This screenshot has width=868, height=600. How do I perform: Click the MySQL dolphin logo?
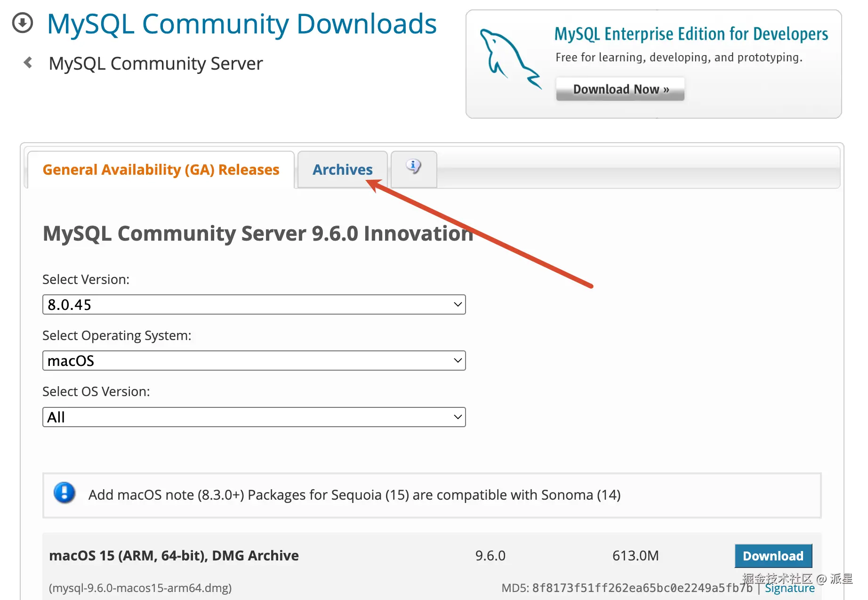[x=510, y=59]
